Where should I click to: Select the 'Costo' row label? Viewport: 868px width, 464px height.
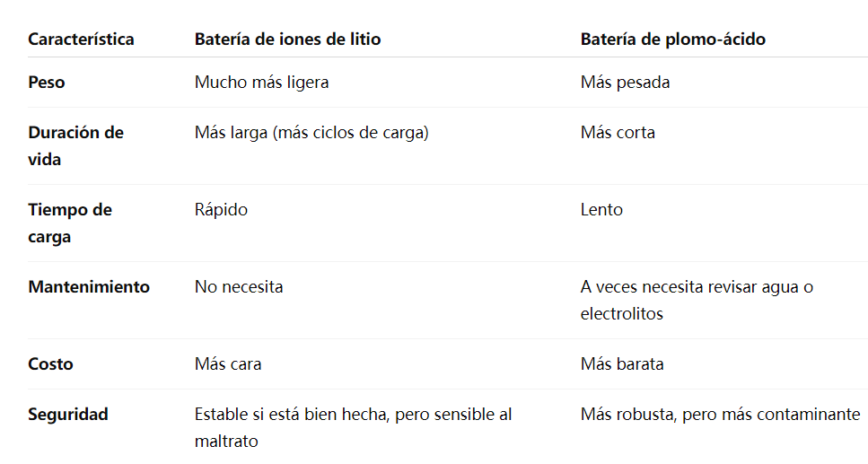coord(50,364)
